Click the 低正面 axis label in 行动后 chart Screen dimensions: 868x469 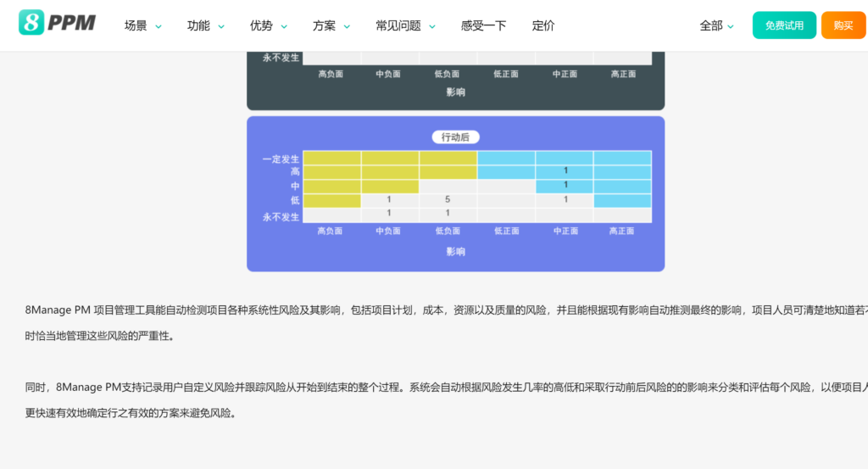(506, 231)
